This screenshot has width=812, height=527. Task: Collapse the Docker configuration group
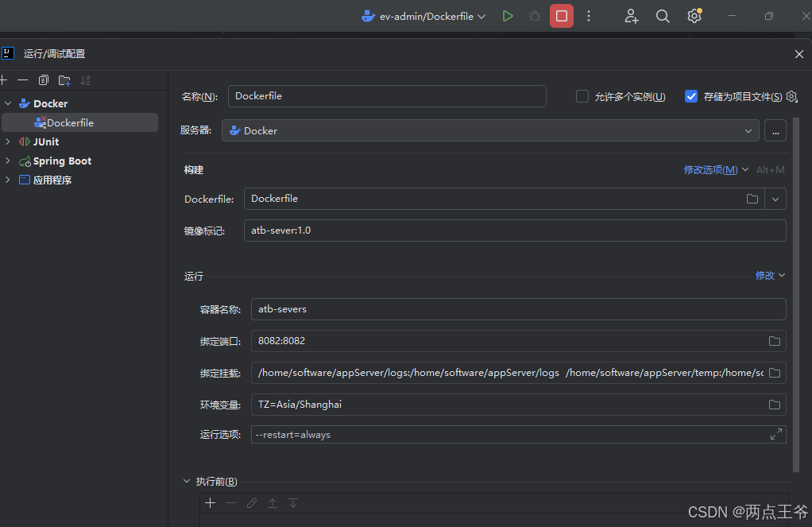8,103
